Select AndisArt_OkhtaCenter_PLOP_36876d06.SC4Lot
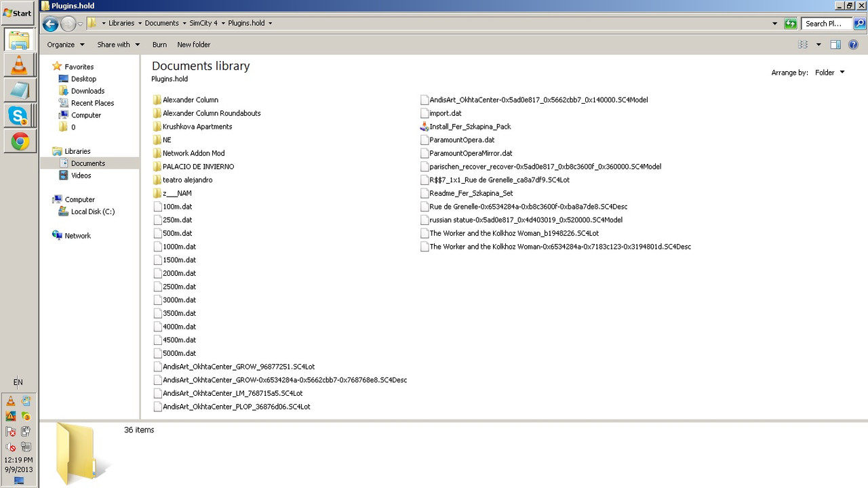The height and width of the screenshot is (488, 868). (237, 407)
